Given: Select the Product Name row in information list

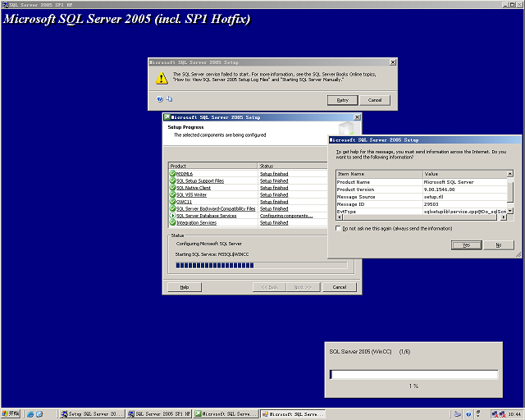Looking at the screenshot, I should 421,182.
